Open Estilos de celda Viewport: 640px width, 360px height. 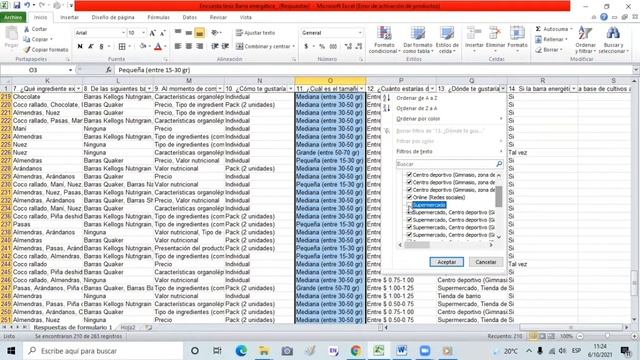pos(447,40)
